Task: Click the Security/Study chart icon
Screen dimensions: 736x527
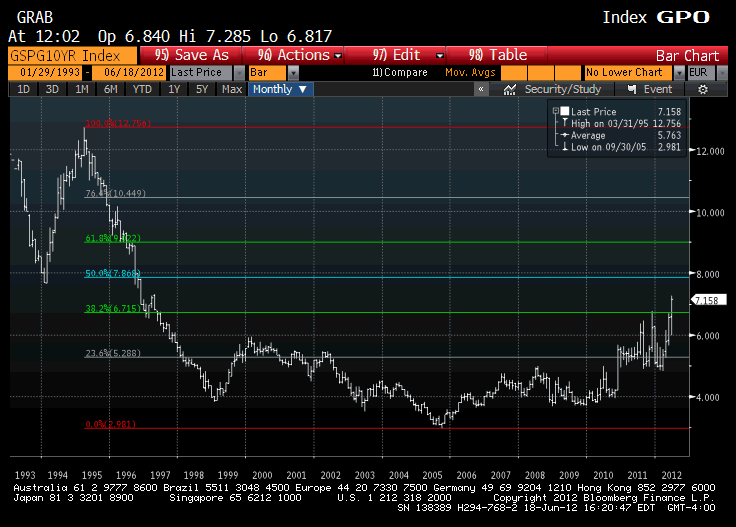Action: pyautogui.click(x=509, y=89)
